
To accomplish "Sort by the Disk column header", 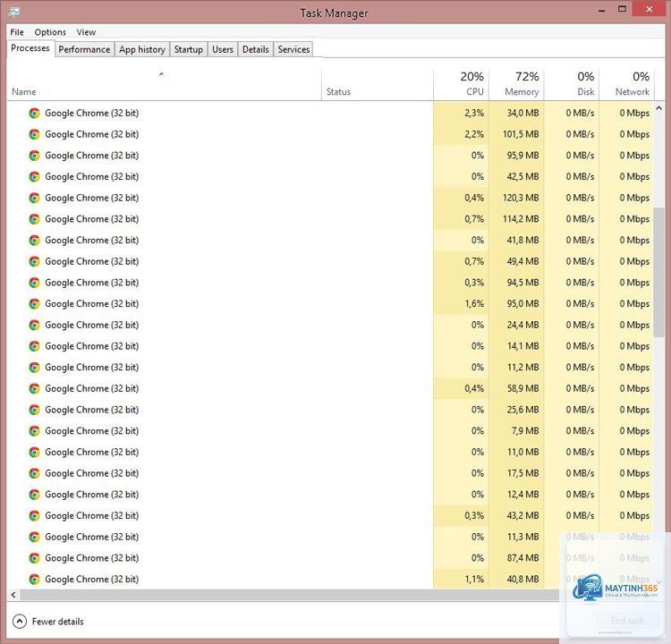I will [x=572, y=85].
